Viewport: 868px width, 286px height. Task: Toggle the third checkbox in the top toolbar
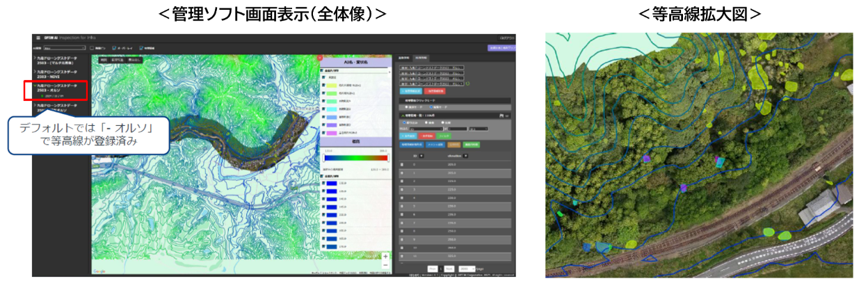coord(141,48)
